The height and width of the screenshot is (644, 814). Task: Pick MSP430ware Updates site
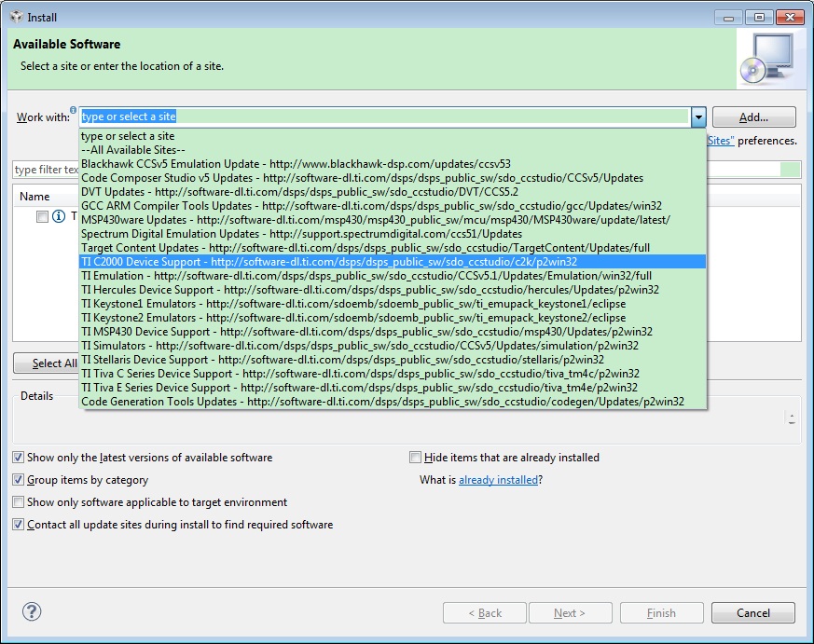coord(393,220)
